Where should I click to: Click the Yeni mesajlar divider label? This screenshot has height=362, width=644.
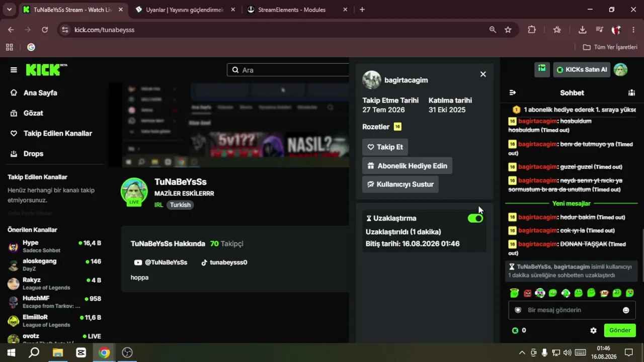tap(572, 204)
